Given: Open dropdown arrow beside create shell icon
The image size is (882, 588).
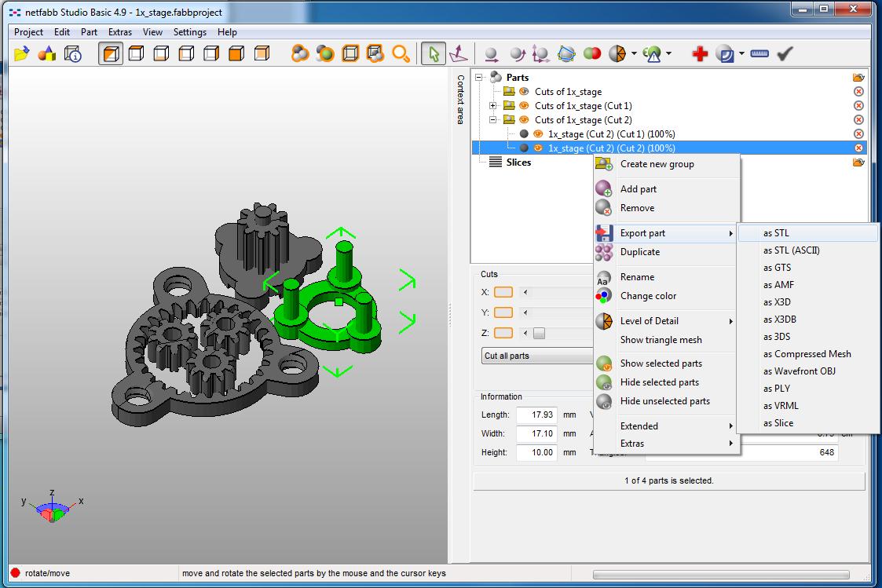Looking at the screenshot, I should pos(741,54).
